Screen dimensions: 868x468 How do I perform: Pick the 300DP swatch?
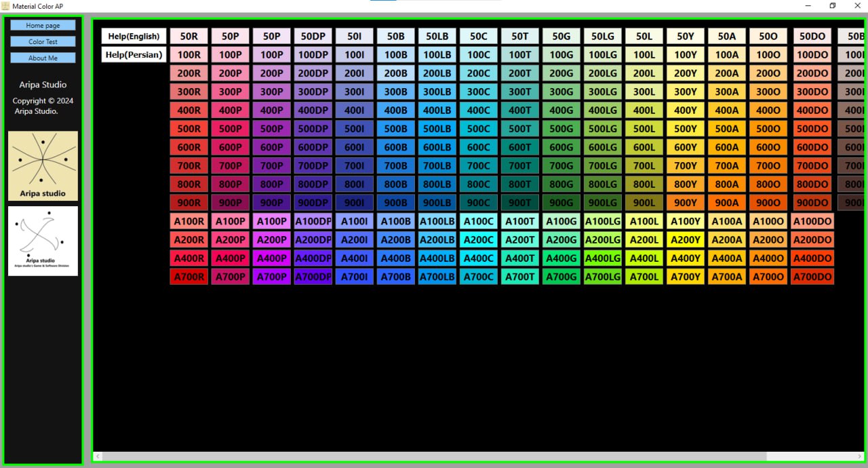(x=313, y=92)
